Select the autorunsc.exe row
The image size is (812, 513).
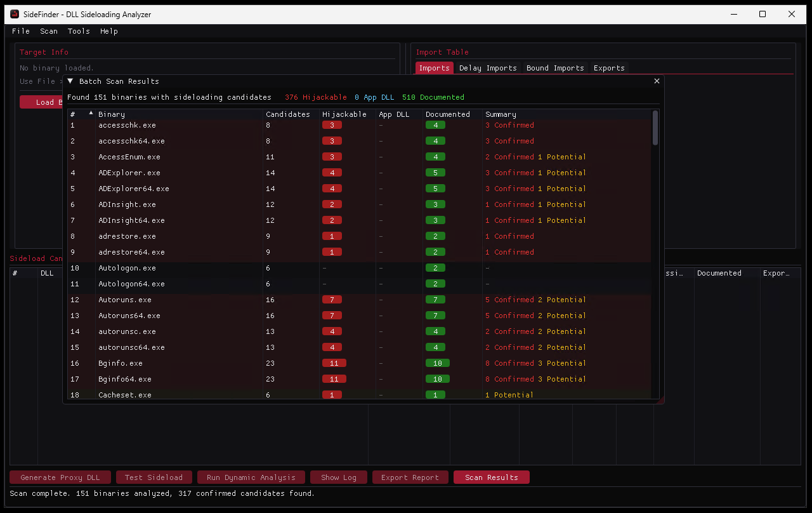pos(360,331)
